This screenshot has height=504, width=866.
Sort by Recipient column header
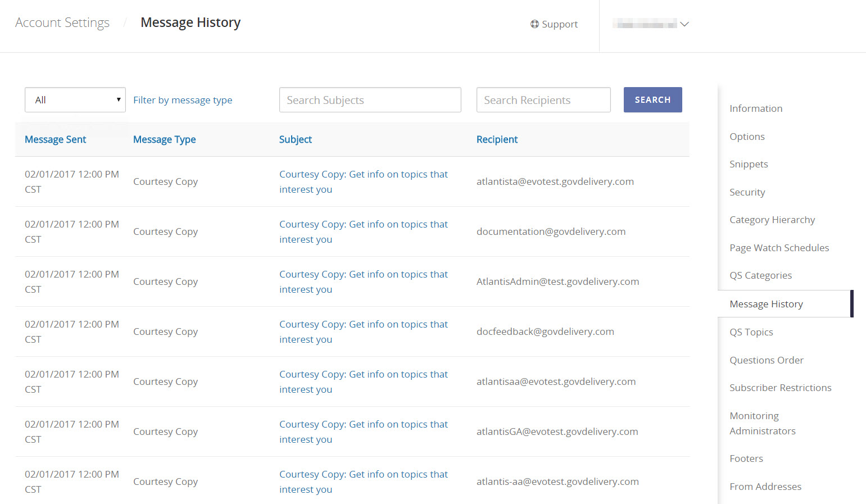(x=497, y=139)
